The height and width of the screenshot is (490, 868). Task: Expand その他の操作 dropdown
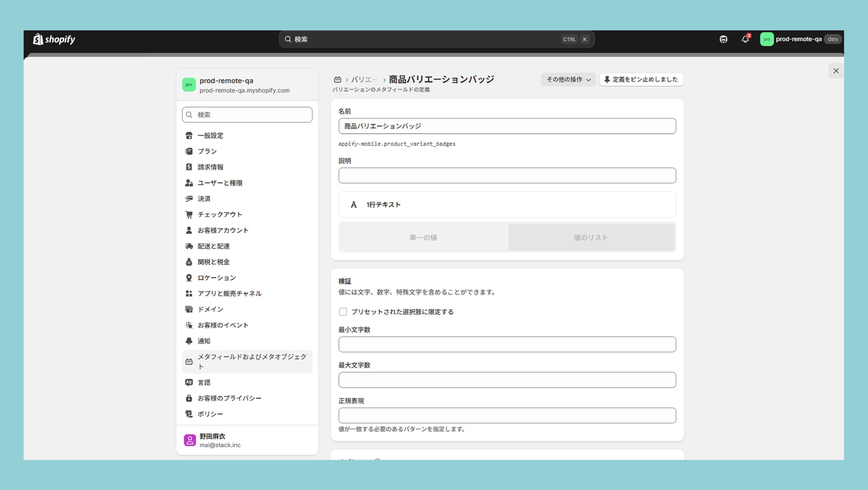point(568,80)
